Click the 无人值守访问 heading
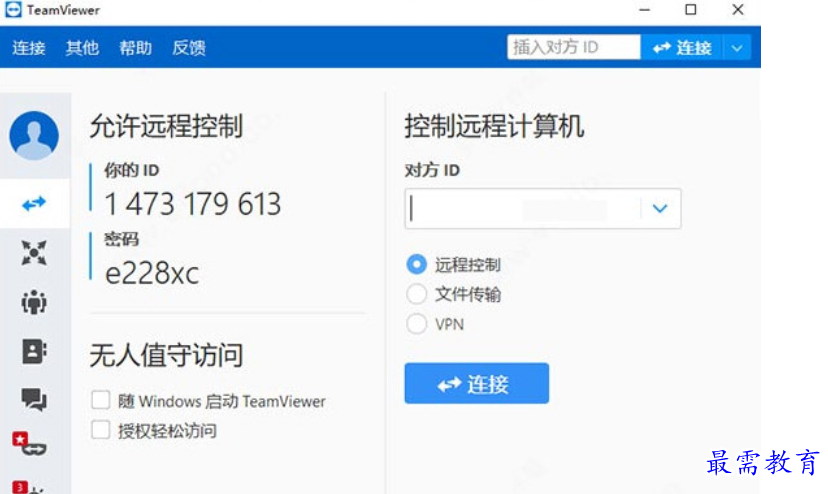Screen dimensions: 828x494 (166, 355)
